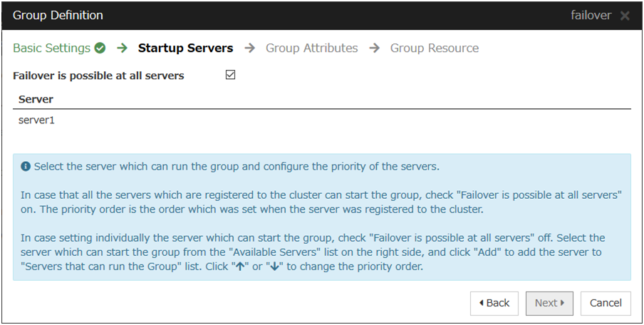Click the Server column header
The width and height of the screenshot is (644, 325).
point(36,99)
